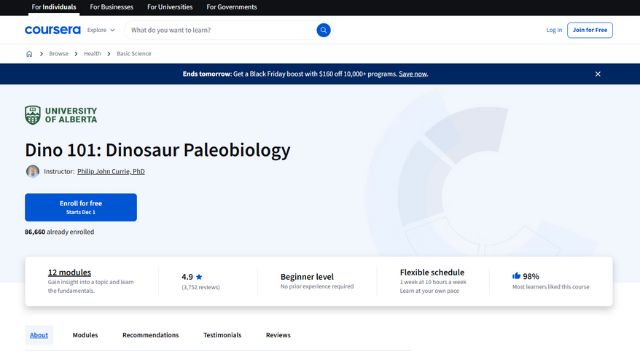The width and height of the screenshot is (640, 360).
Task: Switch to For Businesses tab
Action: [111, 7]
